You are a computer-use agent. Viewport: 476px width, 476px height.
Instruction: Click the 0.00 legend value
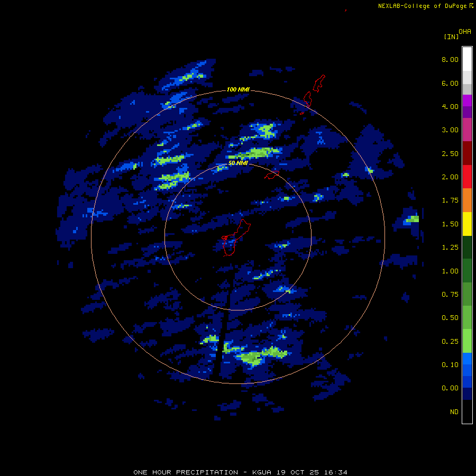click(x=450, y=388)
